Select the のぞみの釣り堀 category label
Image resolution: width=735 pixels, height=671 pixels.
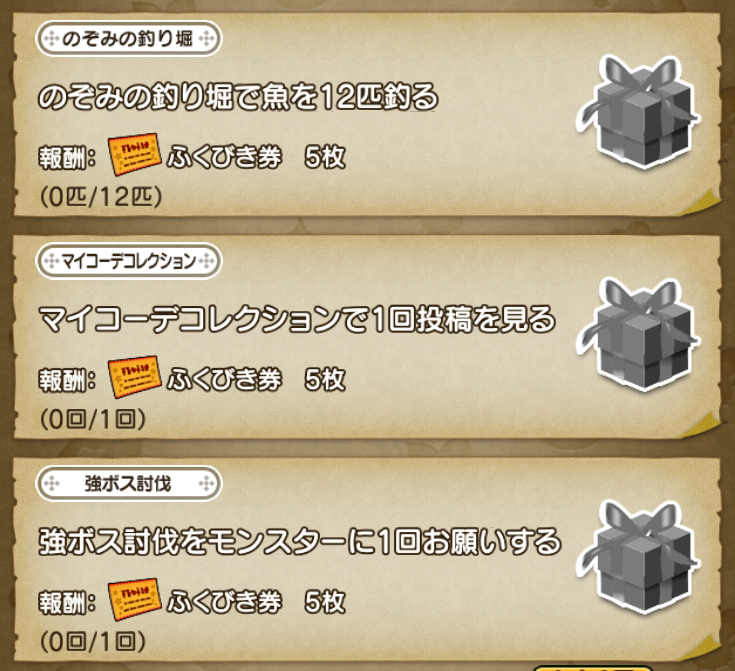click(128, 38)
